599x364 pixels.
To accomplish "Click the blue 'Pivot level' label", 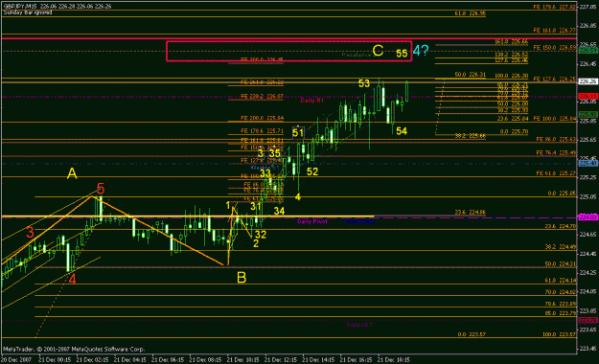I will (359, 221).
